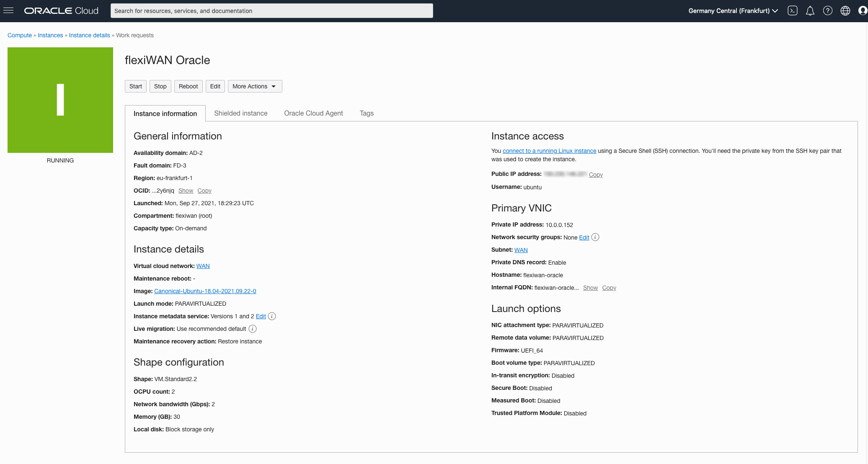Open the notifications bell
This screenshot has width=868, height=464.
810,11
